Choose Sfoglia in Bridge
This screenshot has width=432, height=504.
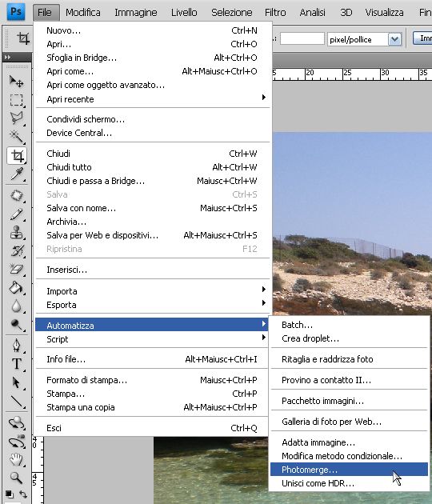pyautogui.click(x=153, y=58)
